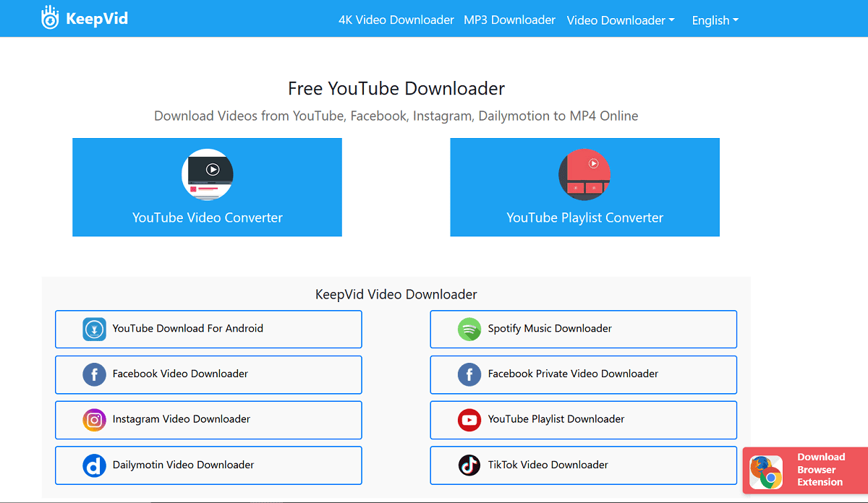Click the KeepVid brand name text
Image resolution: width=868 pixels, height=503 pixels.
96,19
